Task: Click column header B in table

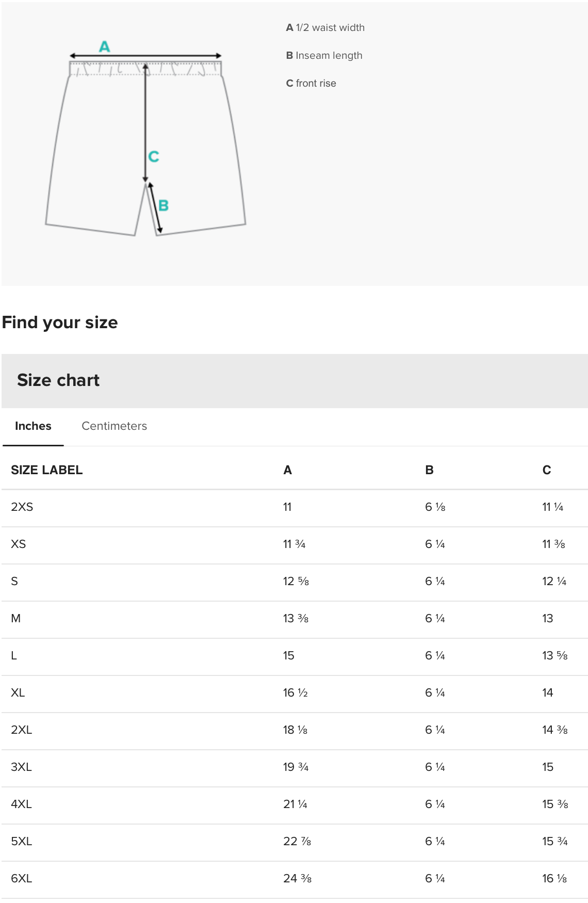Action: [429, 470]
